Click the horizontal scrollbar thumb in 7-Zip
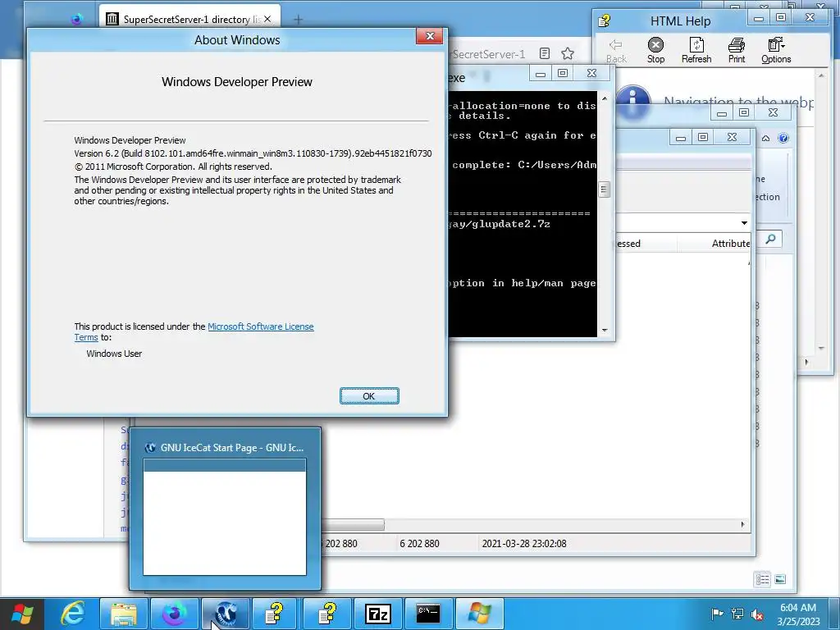 (354, 524)
